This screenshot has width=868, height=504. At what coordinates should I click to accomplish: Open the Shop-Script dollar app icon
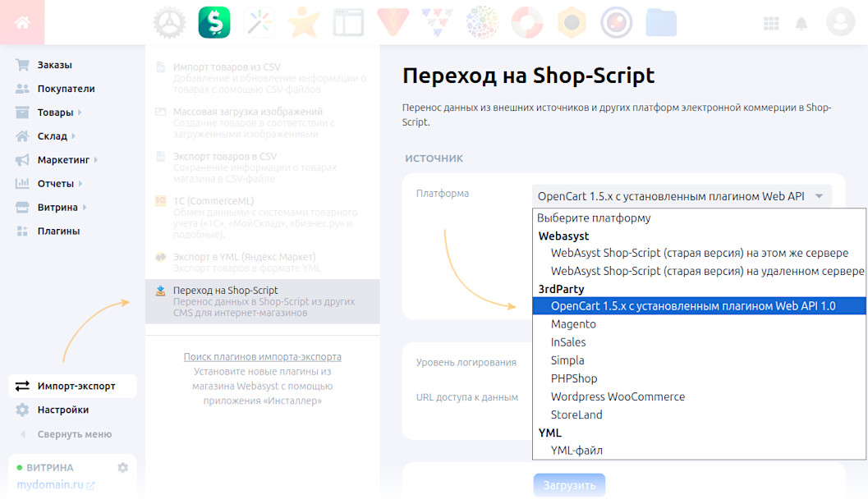pyautogui.click(x=213, y=22)
